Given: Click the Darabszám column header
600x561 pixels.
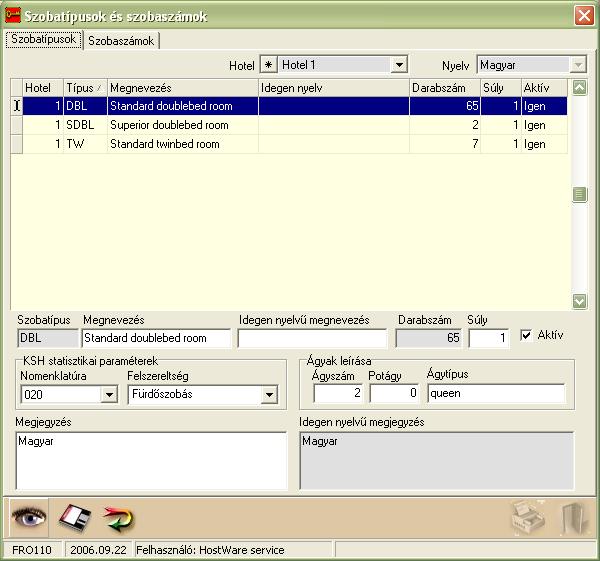Looking at the screenshot, I should click(x=445, y=88).
